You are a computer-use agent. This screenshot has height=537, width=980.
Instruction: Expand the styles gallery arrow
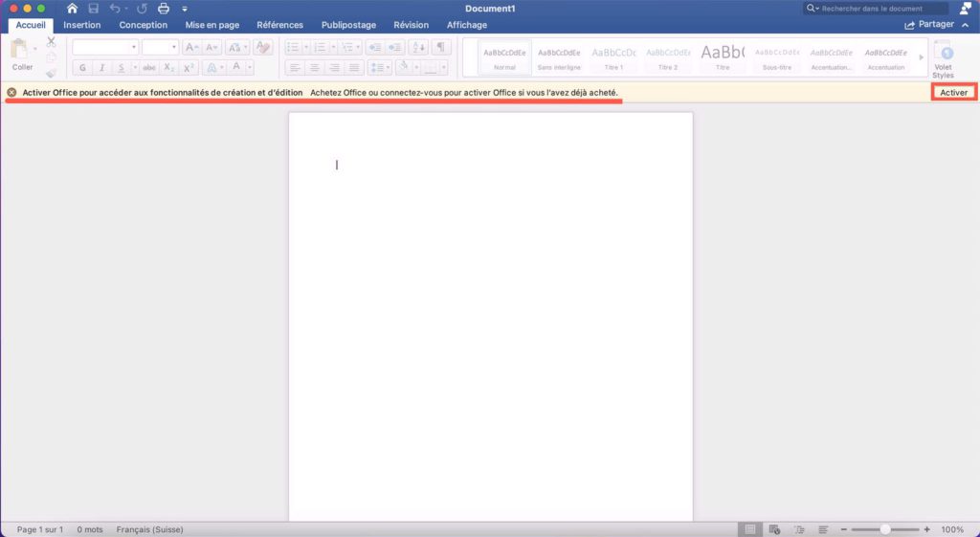point(921,57)
